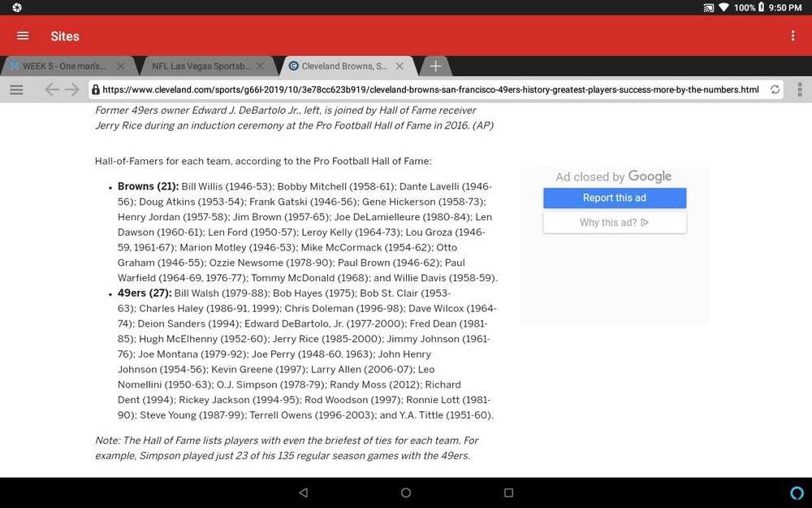Screen dimensions: 812x508
Task: Click the padlock secure site icon
Action: tap(95, 89)
